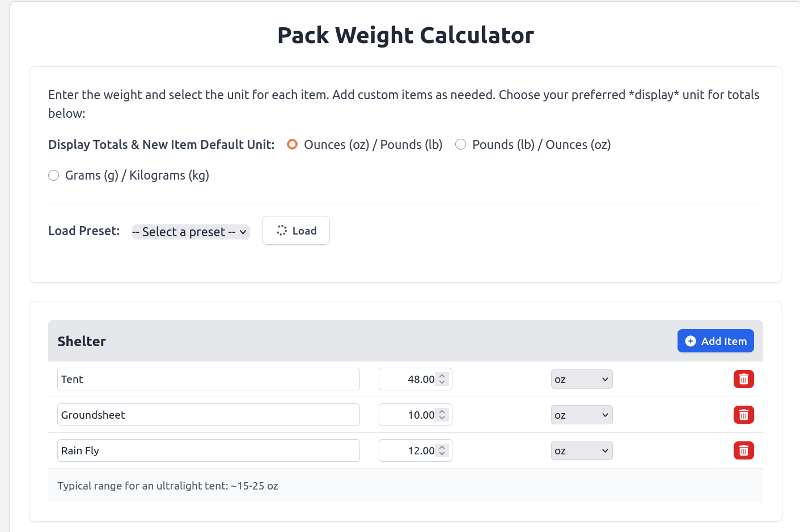This screenshot has width=800, height=532.
Task: Select Grams (g) / Kilograms (kg) radio
Action: (x=54, y=176)
